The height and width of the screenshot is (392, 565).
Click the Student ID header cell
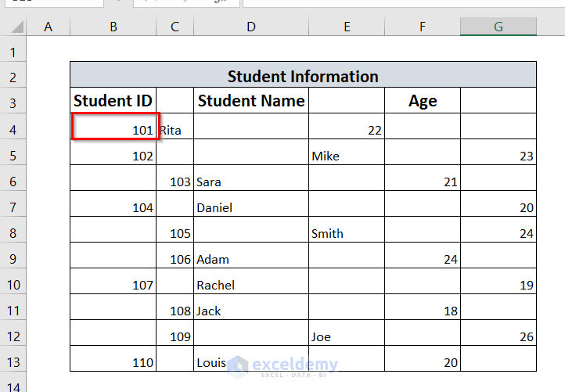tap(113, 100)
